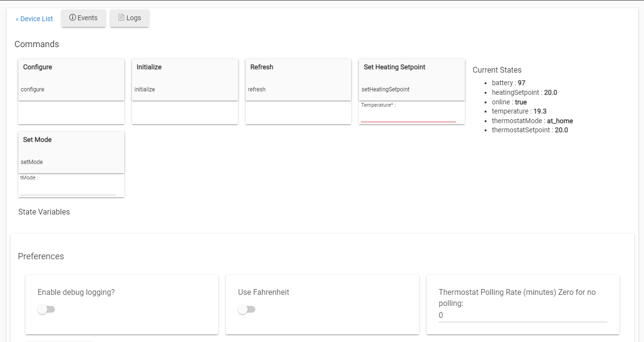The image size is (644, 342).
Task: Execute the Set Mode command
Action: (71, 152)
